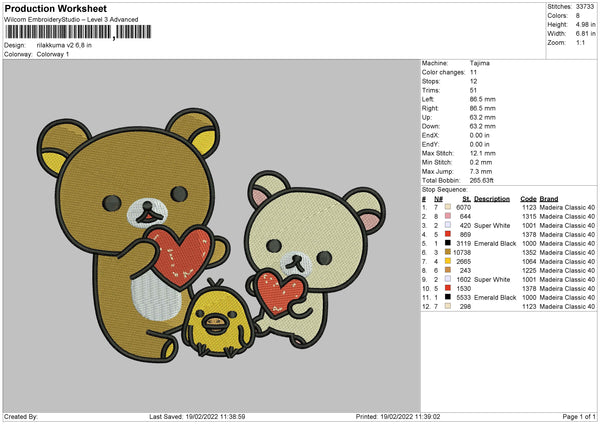
Task: Click 'Emerald Black' description in row 11
Action: click(x=495, y=297)
